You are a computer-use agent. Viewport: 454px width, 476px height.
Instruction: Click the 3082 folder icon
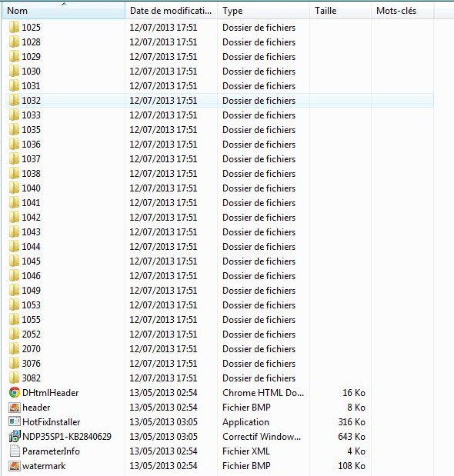point(14,378)
